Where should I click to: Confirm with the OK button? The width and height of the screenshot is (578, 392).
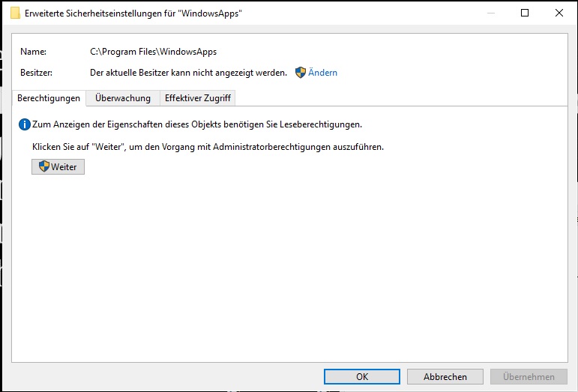tap(362, 376)
